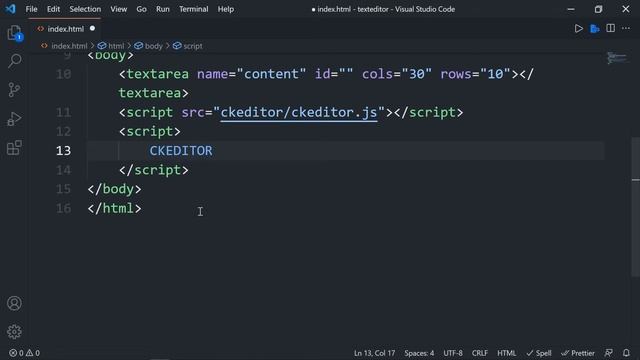Follow the ckeditor/ckeditor.js link
This screenshot has height=360, width=640.
pos(298,112)
